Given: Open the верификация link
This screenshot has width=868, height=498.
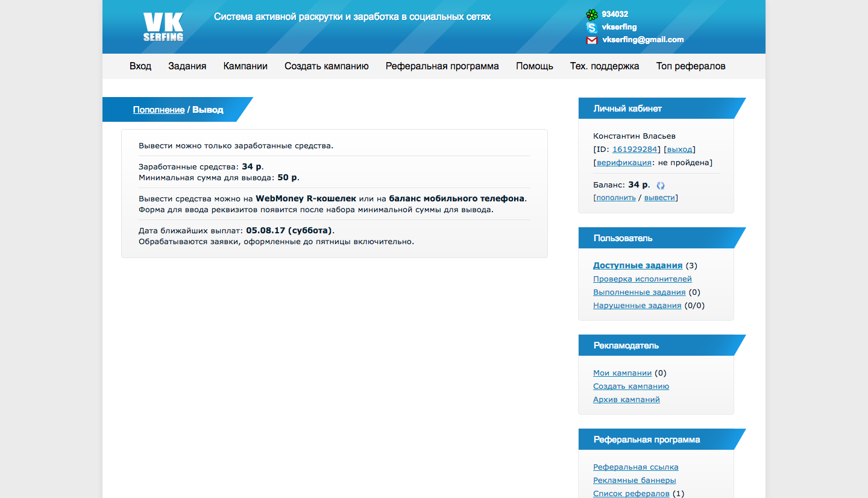Looking at the screenshot, I should [624, 163].
